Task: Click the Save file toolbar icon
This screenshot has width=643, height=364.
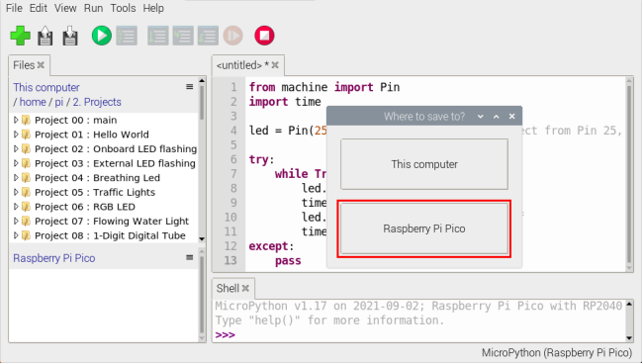Action: tap(70, 36)
